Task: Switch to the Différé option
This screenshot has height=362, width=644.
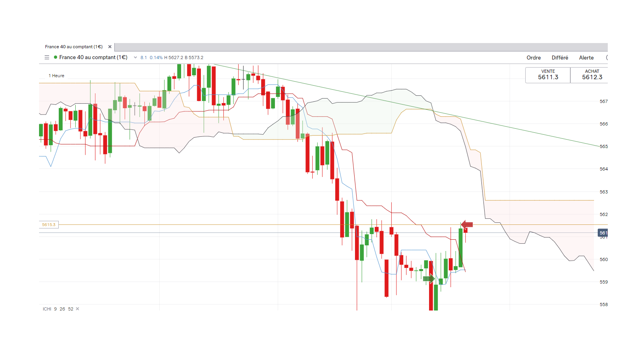Action: pos(559,58)
